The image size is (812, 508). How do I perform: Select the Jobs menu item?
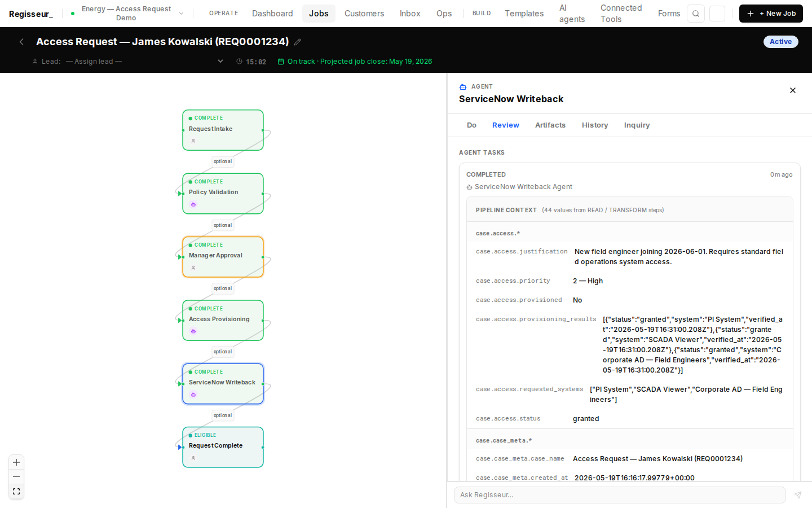point(319,14)
